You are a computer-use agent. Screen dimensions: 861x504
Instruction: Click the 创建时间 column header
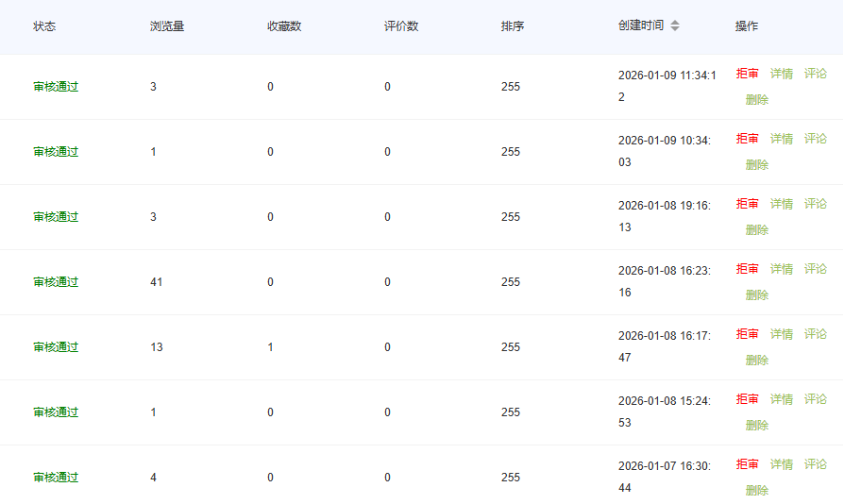[x=641, y=26]
